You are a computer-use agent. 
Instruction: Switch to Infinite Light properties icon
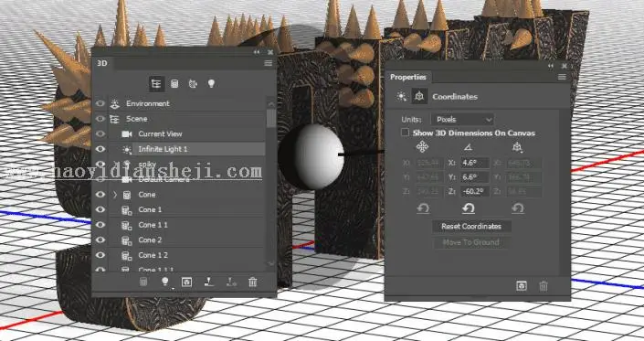coord(401,97)
